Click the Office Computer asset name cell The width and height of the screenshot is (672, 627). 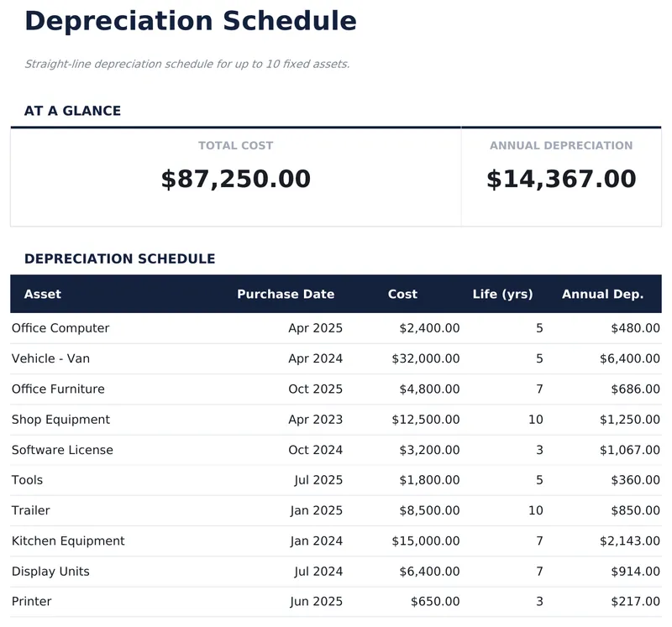tap(60, 328)
